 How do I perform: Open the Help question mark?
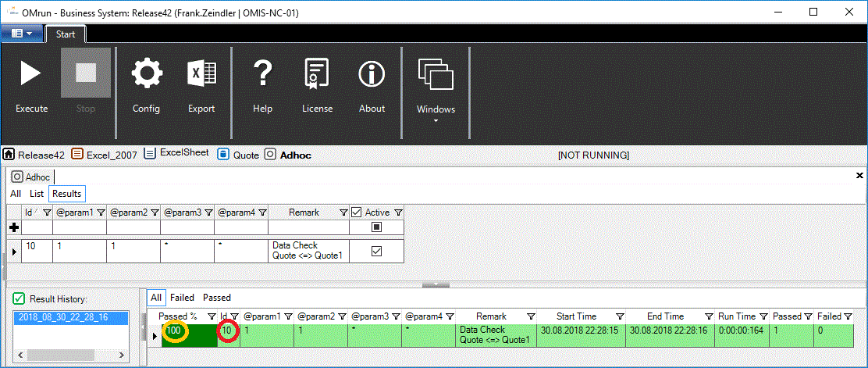(262, 73)
